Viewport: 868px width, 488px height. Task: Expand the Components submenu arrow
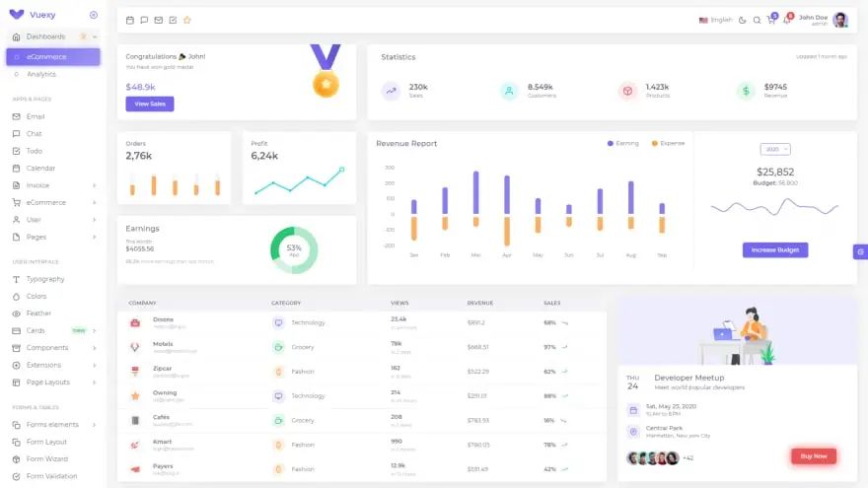[94, 348]
